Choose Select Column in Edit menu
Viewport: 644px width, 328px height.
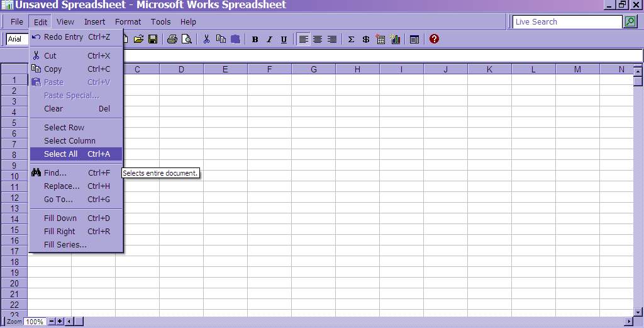pos(76,140)
